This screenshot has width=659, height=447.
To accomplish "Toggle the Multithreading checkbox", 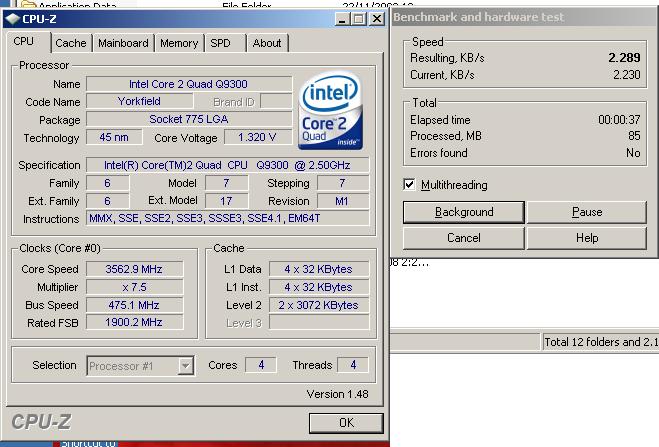I will pyautogui.click(x=409, y=184).
